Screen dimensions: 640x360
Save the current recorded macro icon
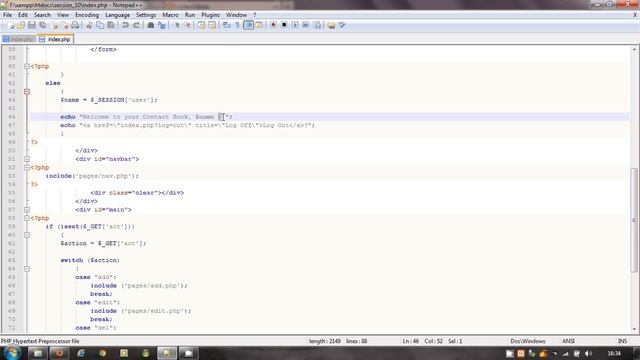(x=317, y=25)
